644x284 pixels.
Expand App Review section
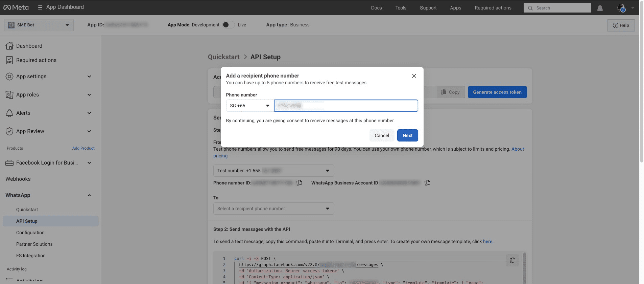(x=89, y=131)
